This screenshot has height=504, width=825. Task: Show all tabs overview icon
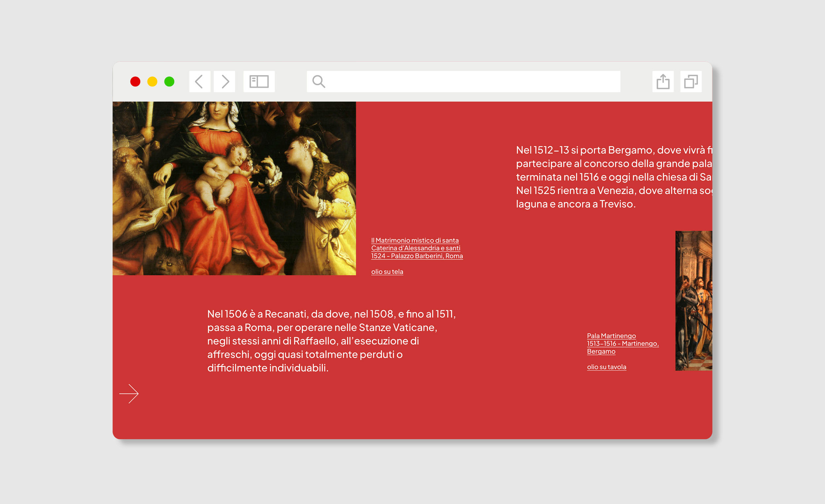coord(691,81)
